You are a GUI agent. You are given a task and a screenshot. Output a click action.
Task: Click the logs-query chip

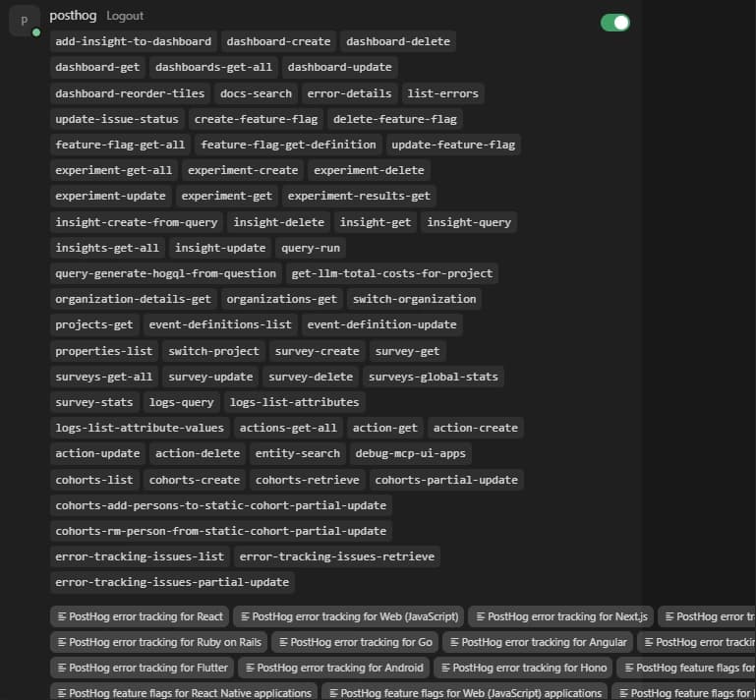tap(182, 402)
